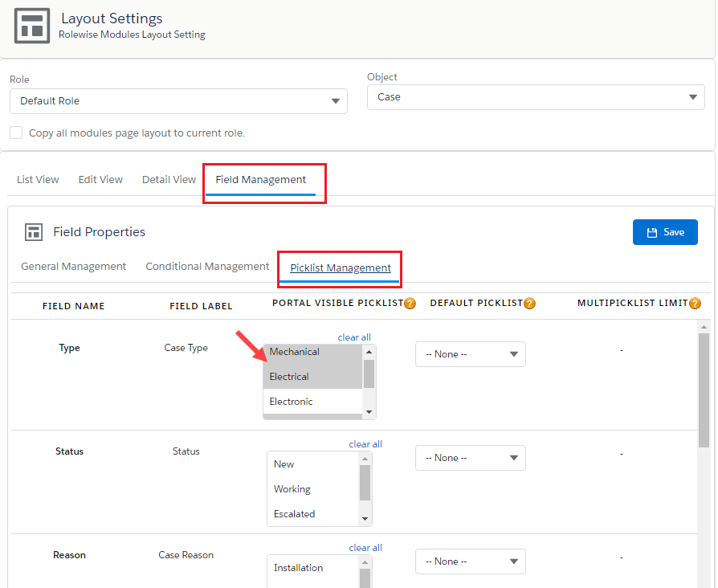This screenshot has width=718, height=588.
Task: Click the Layout Settings header icon
Action: (x=32, y=26)
